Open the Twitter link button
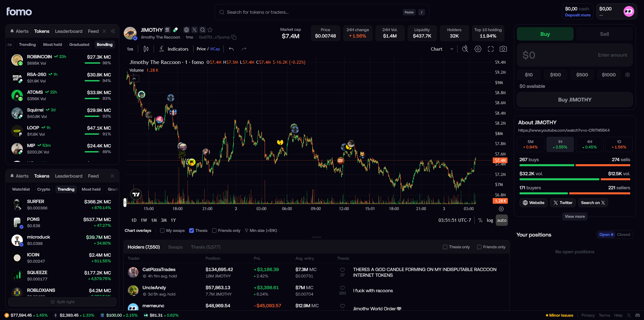 pos(563,203)
